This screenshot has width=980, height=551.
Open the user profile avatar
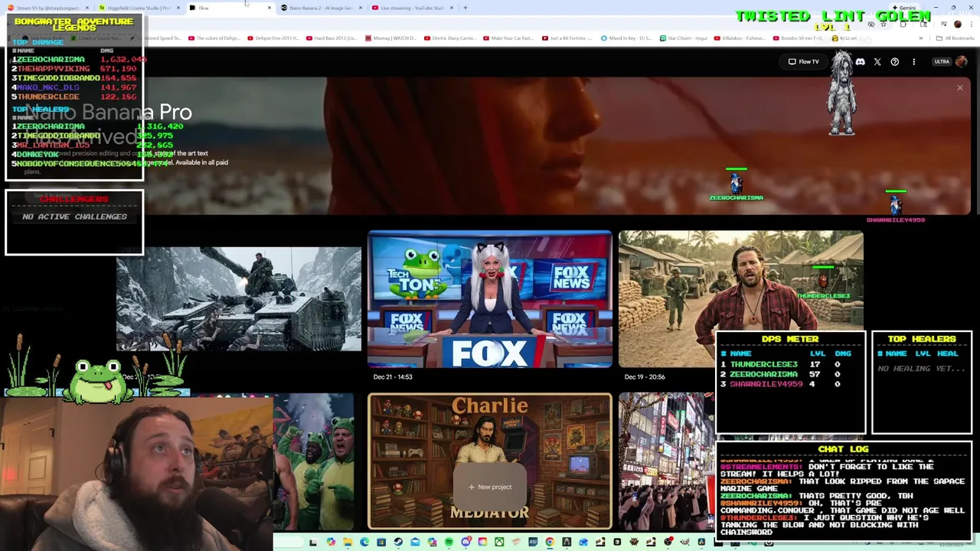(962, 61)
